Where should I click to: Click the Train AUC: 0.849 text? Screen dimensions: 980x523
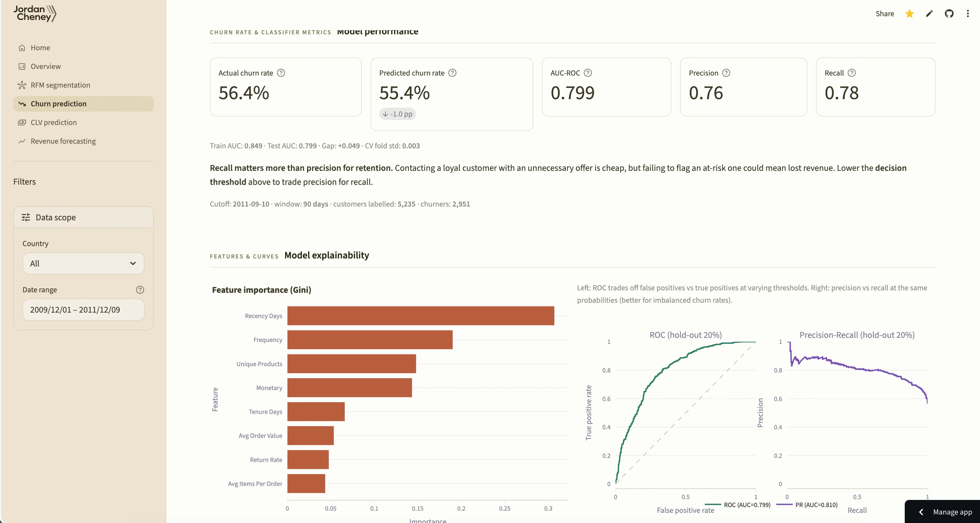(236, 146)
